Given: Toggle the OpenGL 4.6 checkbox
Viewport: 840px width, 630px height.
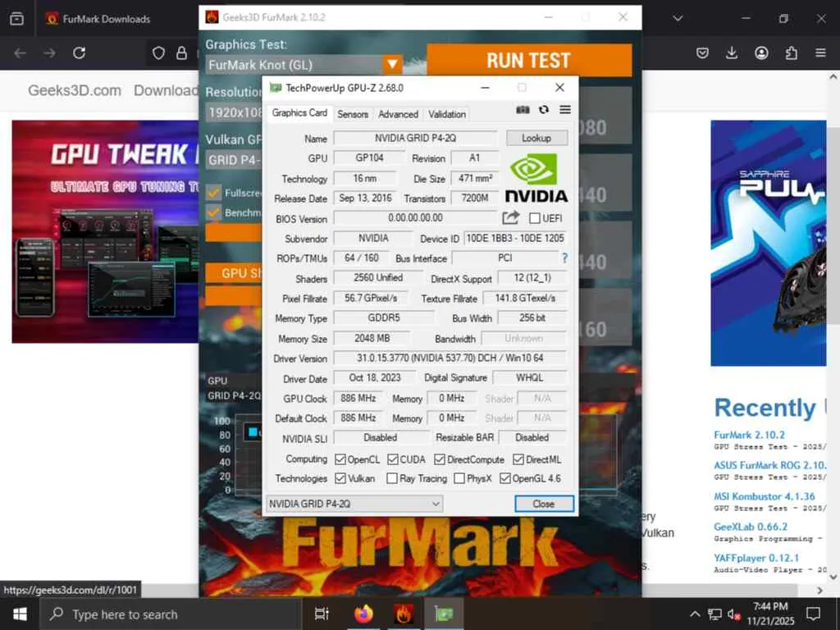Looking at the screenshot, I should (x=504, y=478).
